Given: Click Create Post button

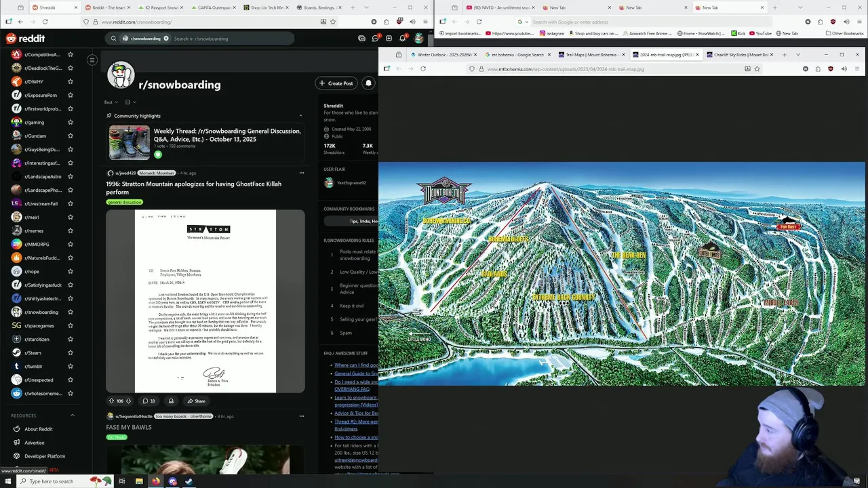Looking at the screenshot, I should pos(336,83).
